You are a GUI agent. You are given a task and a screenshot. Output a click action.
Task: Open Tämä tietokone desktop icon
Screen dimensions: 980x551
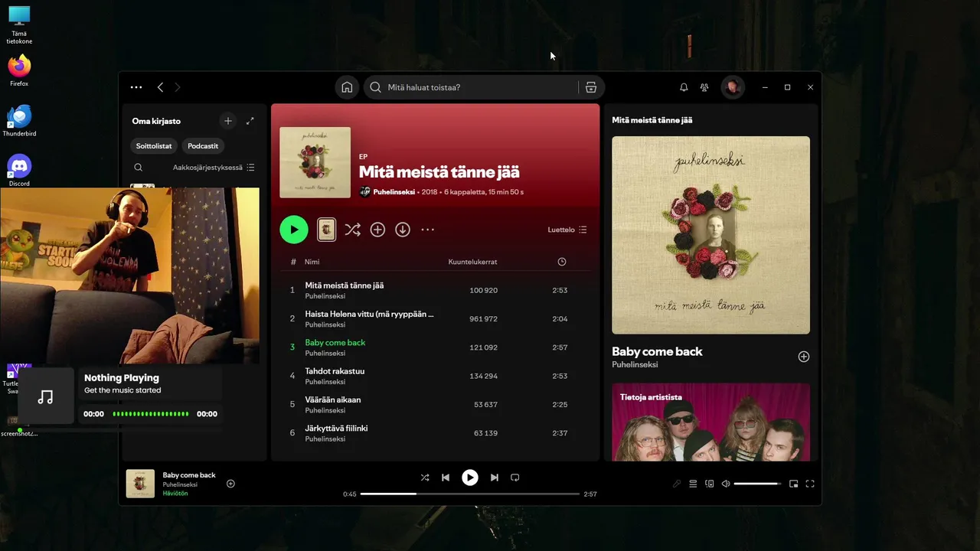(19, 24)
